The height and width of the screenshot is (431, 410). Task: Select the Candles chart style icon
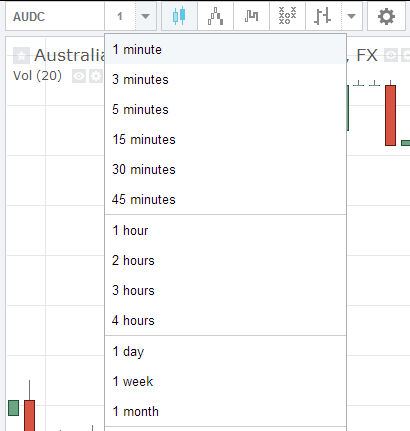click(x=179, y=16)
